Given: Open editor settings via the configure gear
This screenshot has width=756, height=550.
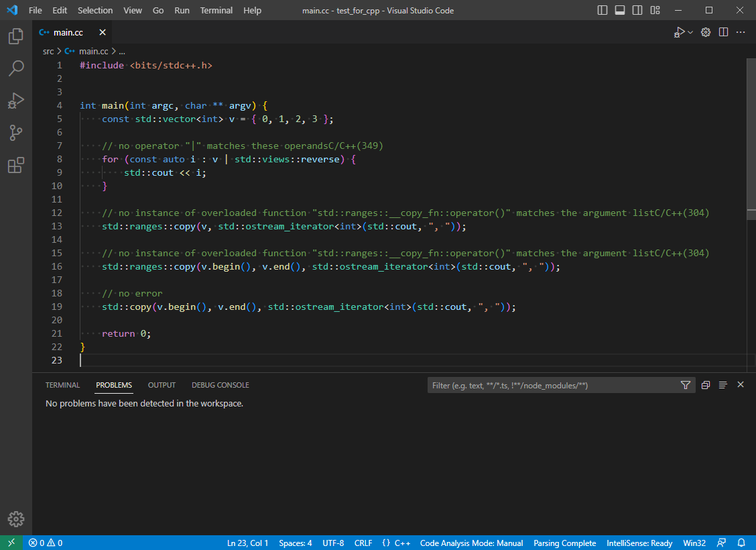Looking at the screenshot, I should tap(705, 32).
